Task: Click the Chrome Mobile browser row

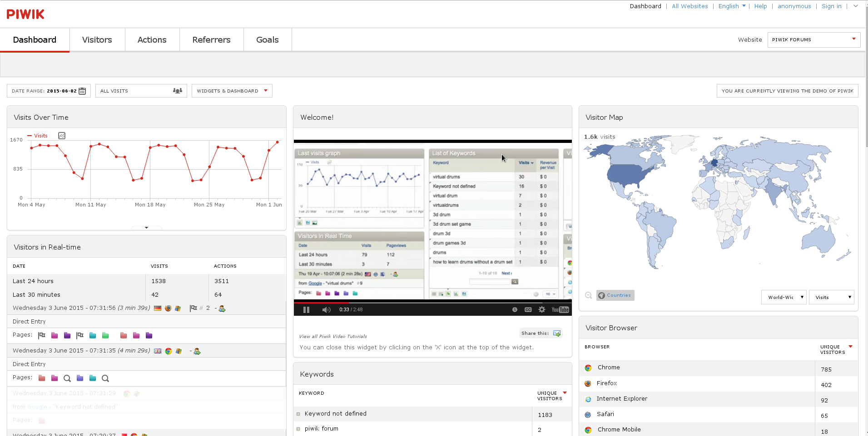Action: tap(719, 430)
